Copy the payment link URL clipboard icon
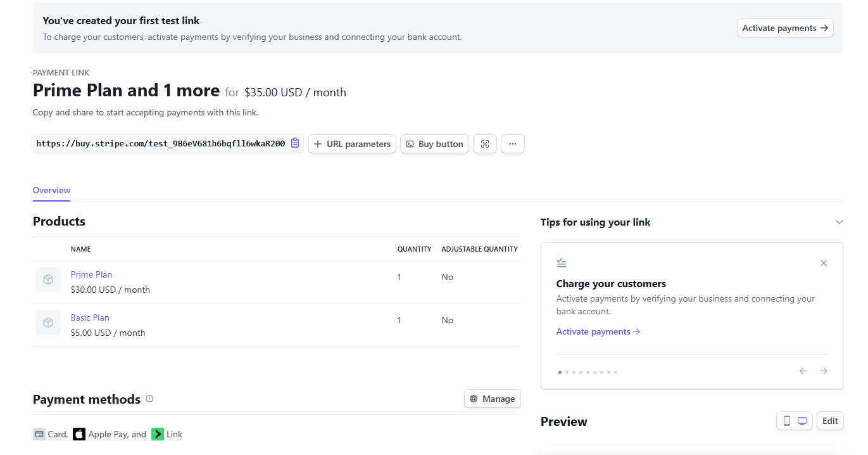868x455 pixels. pyautogui.click(x=295, y=144)
